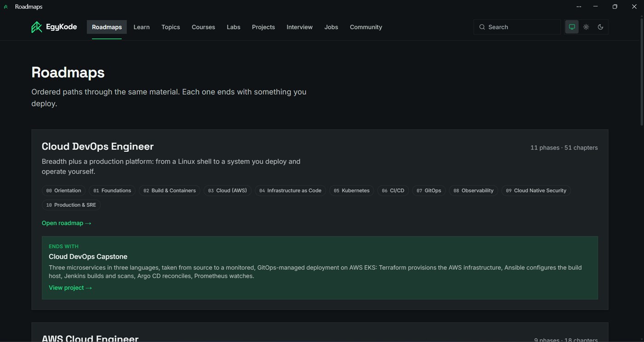Select the 08 Observability phase chip

point(473,191)
